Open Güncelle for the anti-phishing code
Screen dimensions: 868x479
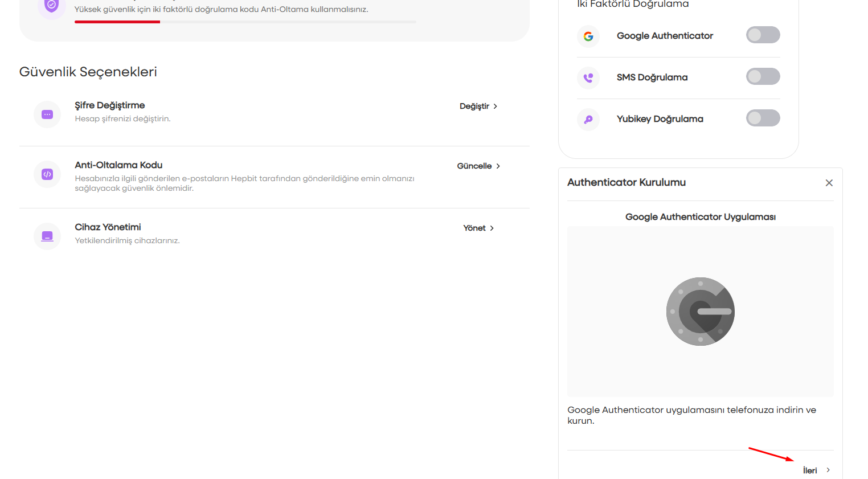coord(478,166)
